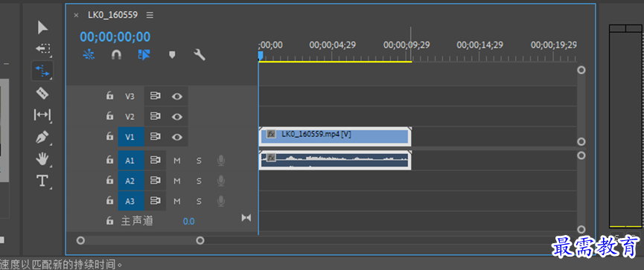The image size is (644, 270).
Task: Mute track A3
Action: coord(177,202)
